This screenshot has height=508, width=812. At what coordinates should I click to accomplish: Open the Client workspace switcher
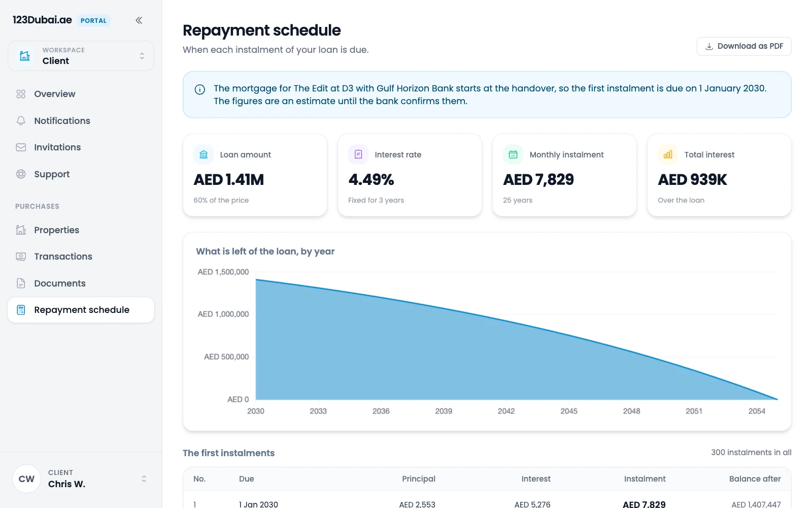[81, 56]
